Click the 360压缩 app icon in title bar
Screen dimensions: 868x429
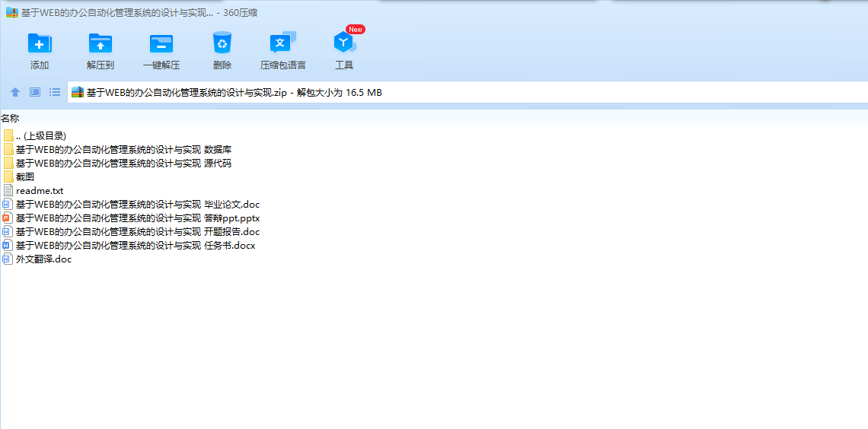pos(12,13)
